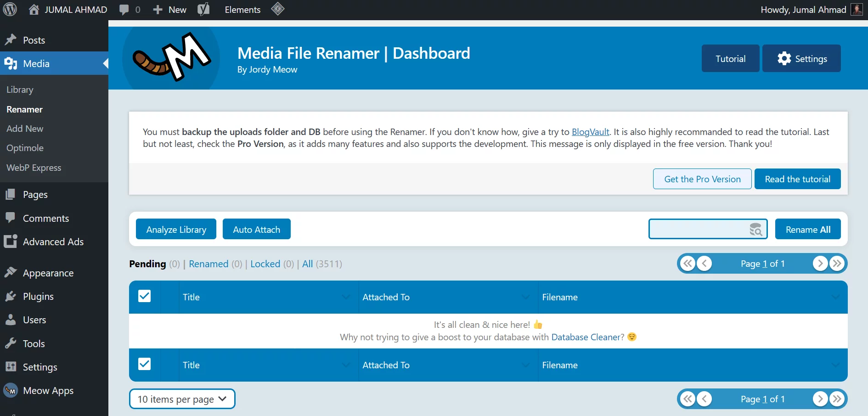Image resolution: width=868 pixels, height=416 pixels.
Task: Visit site via JUMAL AHMAD home icon
Action: pos(34,10)
